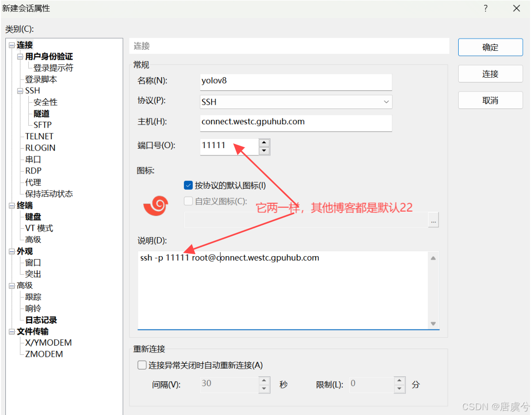
Task: Click the 连接 button on the right
Action: click(490, 74)
